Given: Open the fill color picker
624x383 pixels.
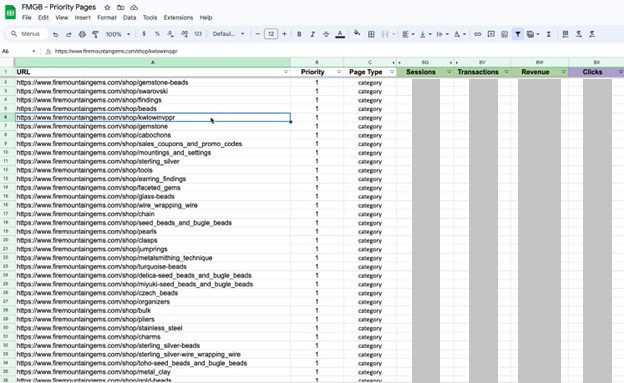Looking at the screenshot, I should click(x=357, y=33).
